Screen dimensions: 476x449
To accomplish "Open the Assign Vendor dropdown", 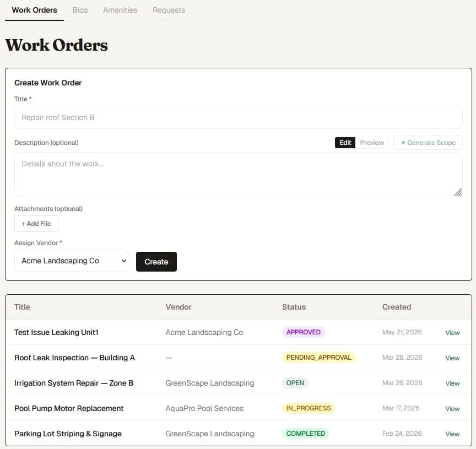I will point(72,261).
